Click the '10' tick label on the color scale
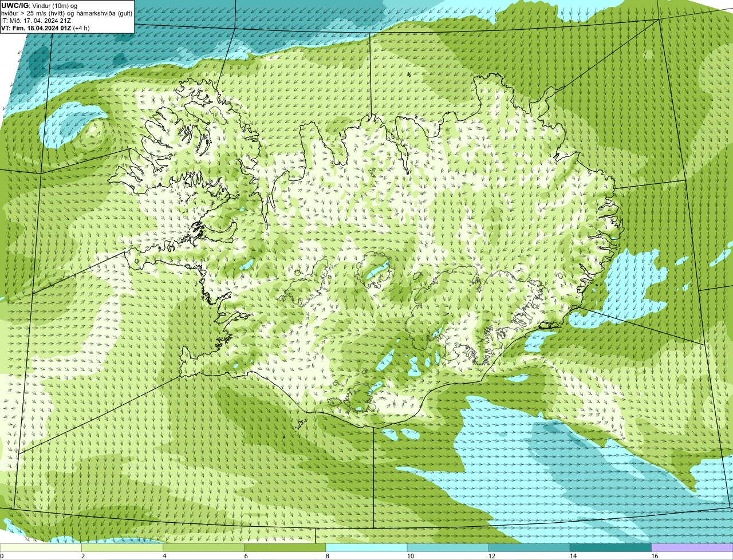Image resolution: width=733 pixels, height=560 pixels. point(411,556)
